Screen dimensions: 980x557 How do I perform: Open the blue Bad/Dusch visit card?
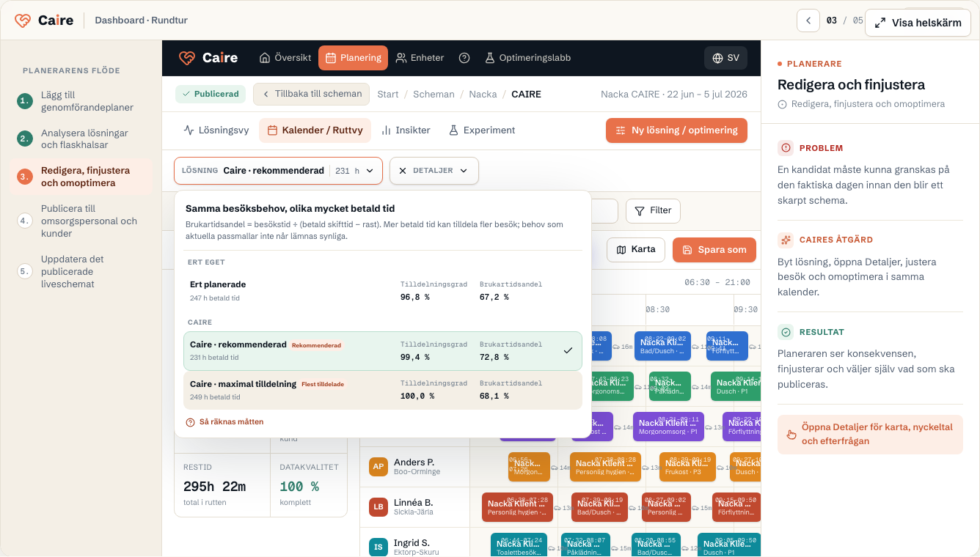[664, 346]
